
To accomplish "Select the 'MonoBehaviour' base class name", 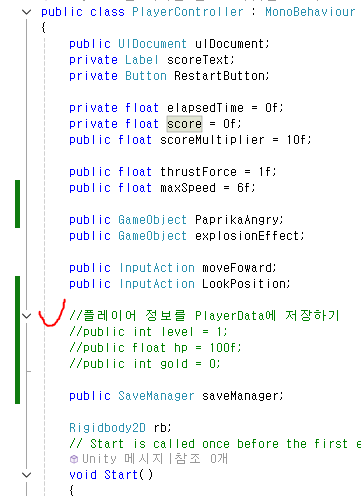I will coord(310,12).
